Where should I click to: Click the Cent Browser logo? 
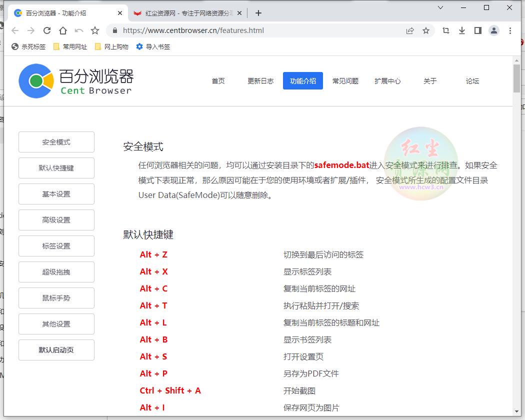tap(76, 81)
